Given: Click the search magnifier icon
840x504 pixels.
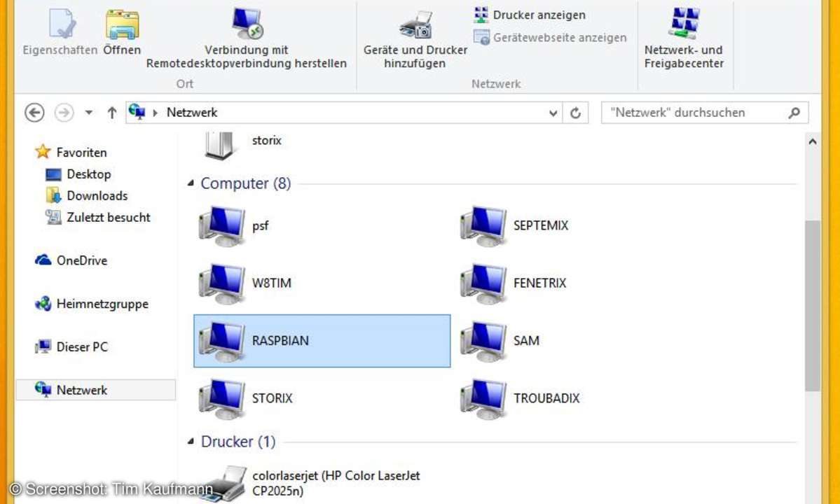Looking at the screenshot, I should point(794,113).
